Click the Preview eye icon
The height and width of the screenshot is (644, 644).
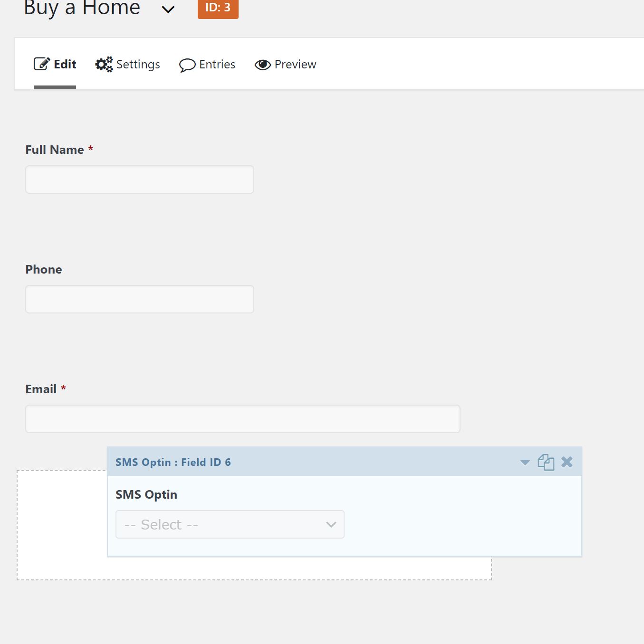(262, 65)
